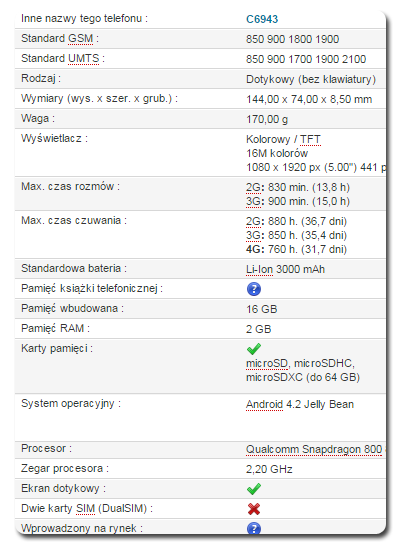Open the Qualcomm Snapdragon 800 processor link
Image resolution: width=400 pixels, height=550 pixels.
point(314,449)
